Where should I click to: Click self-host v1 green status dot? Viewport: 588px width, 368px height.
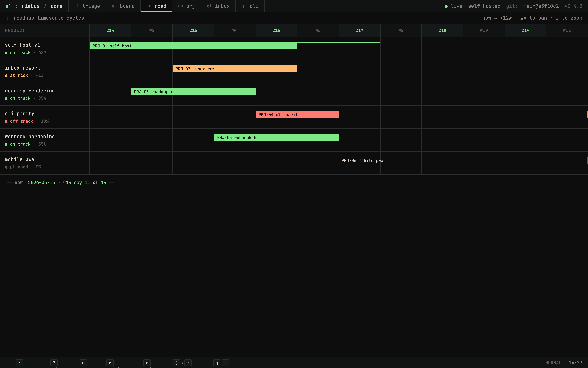(6, 53)
